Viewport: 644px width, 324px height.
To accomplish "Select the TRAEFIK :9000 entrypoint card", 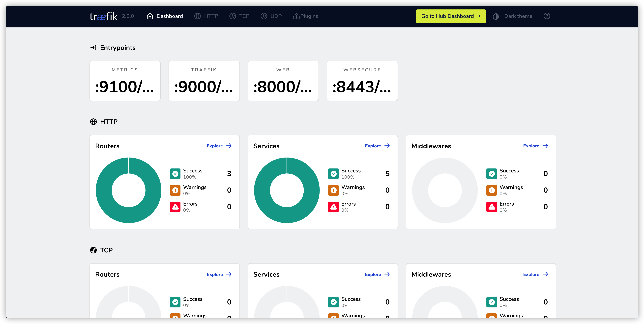I will tap(204, 81).
